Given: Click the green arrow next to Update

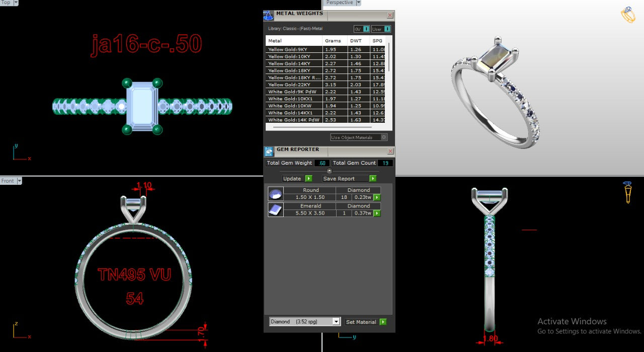Looking at the screenshot, I should click(308, 178).
